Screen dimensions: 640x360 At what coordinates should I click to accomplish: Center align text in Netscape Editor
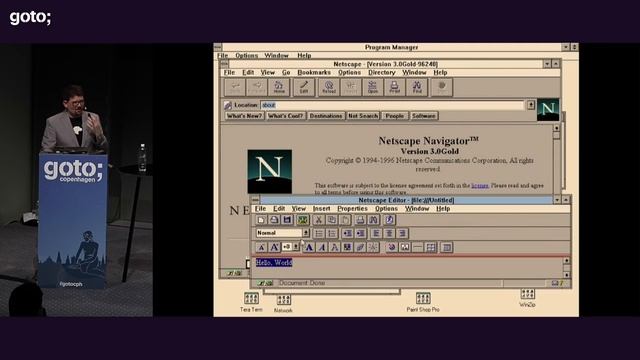389,233
